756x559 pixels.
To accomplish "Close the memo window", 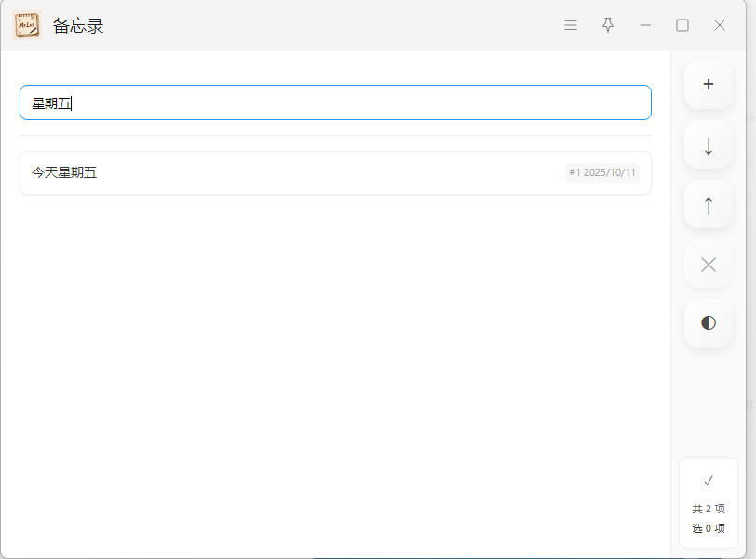I will [720, 25].
